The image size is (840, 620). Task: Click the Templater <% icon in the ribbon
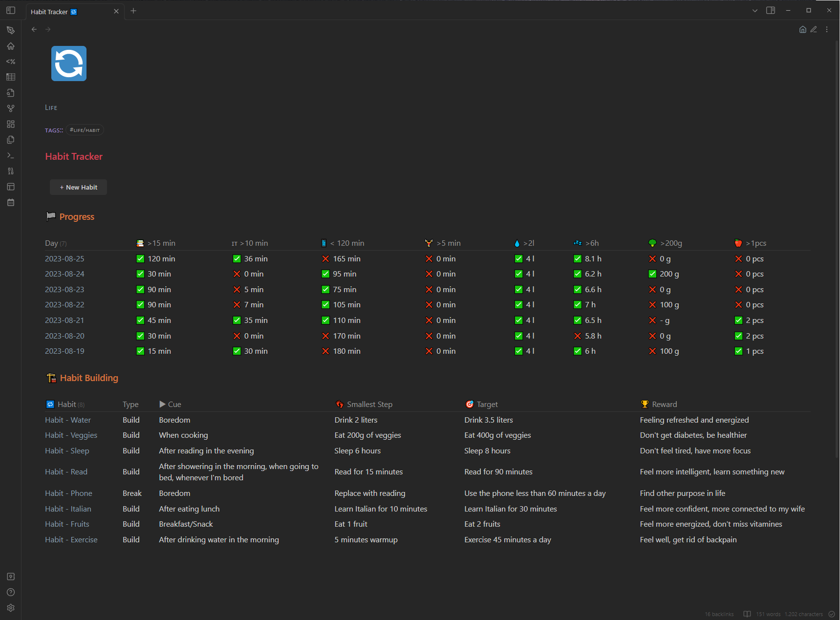click(11, 62)
